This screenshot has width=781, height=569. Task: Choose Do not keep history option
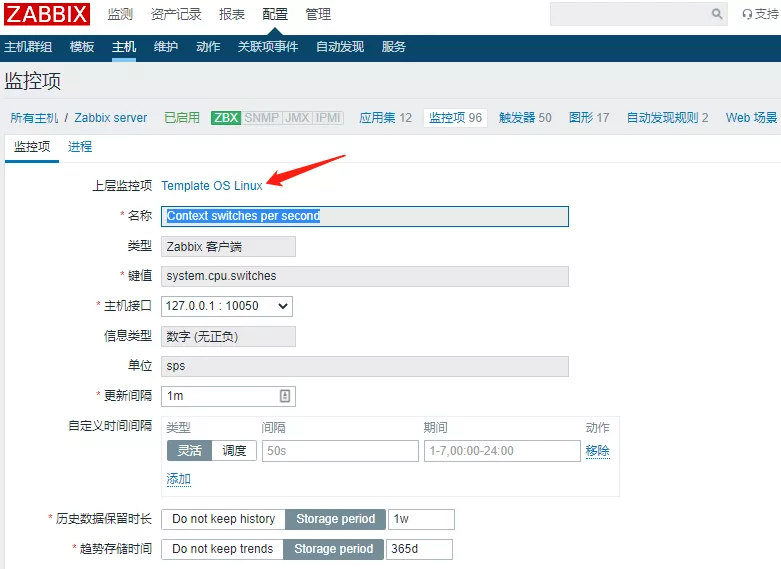tap(223, 519)
